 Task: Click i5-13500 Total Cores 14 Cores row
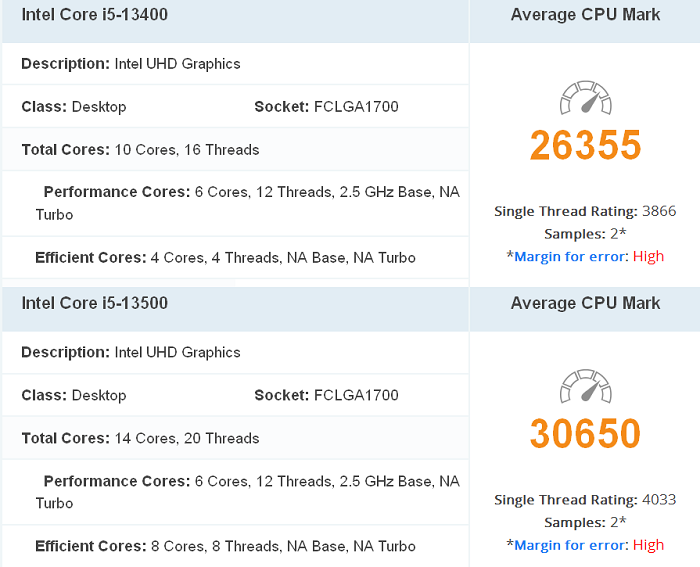235,438
